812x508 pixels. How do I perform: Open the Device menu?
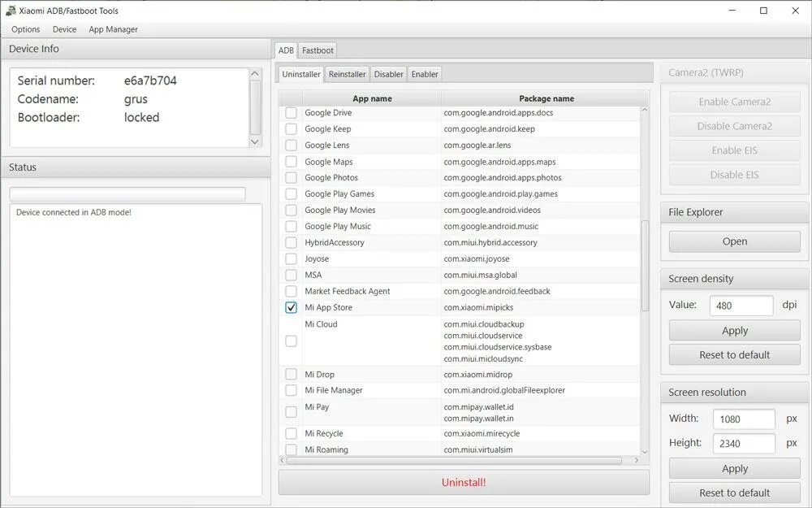point(64,29)
